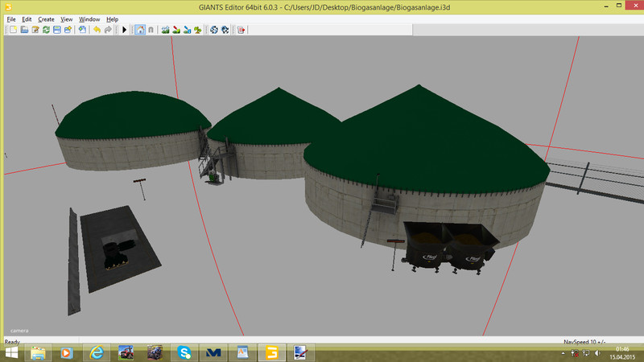Open Skype from the taskbar
This screenshot has height=362, width=644.
[x=184, y=352]
